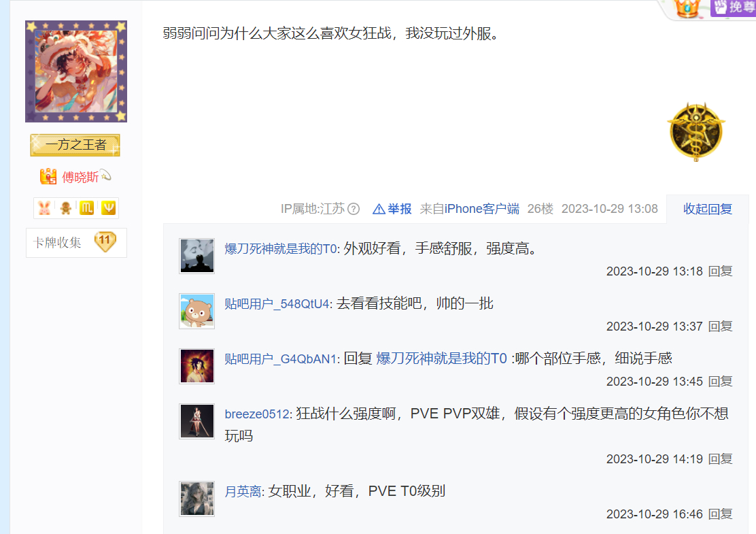Viewport: 756px width, 534px height.
Task: Click the 一方之王者 title badge
Action: coord(75,145)
